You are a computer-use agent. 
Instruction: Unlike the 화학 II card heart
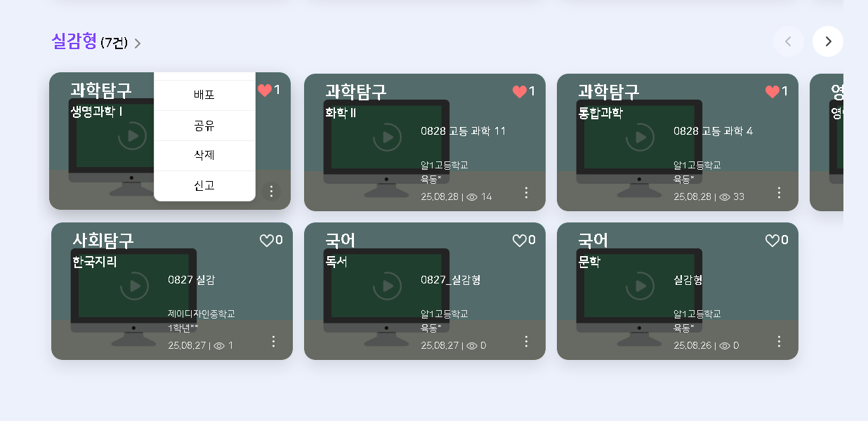(x=520, y=92)
